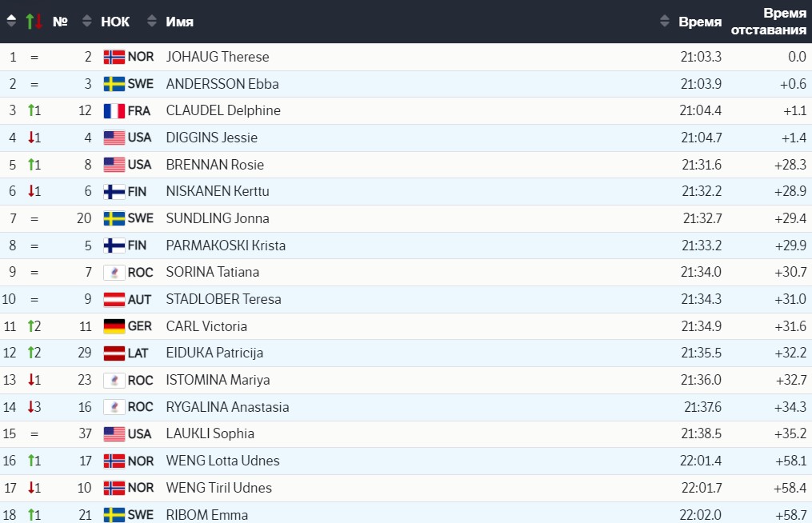Screen dimensions: 812x523
Task: Click Norway flag next to JOHAUG Therese
Action: (x=114, y=57)
